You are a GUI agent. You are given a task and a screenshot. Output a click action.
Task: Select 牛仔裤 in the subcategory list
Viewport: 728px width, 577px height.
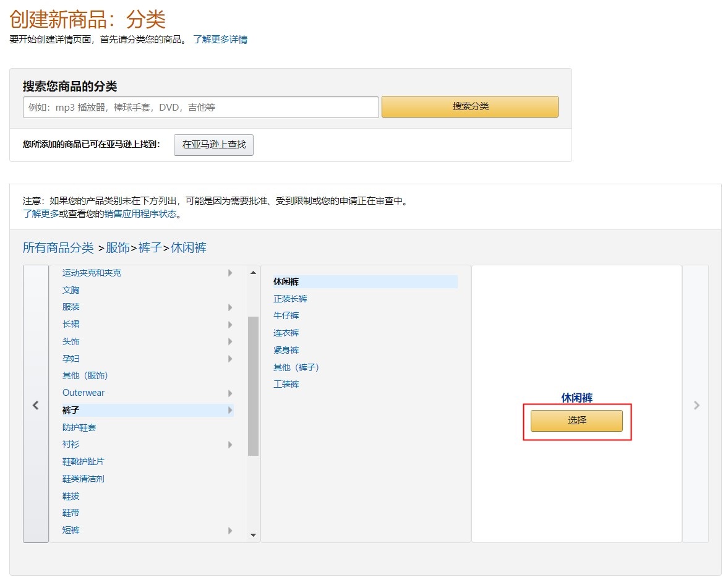click(286, 316)
